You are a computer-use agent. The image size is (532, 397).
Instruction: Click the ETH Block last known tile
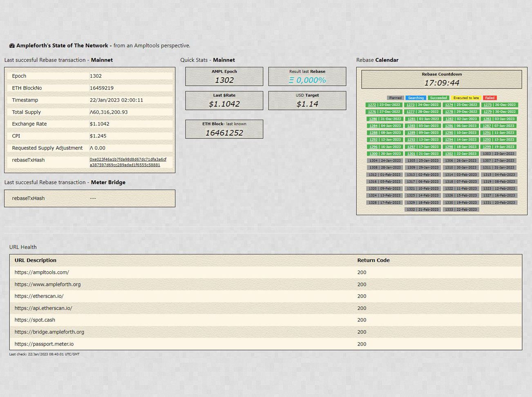tap(224, 129)
